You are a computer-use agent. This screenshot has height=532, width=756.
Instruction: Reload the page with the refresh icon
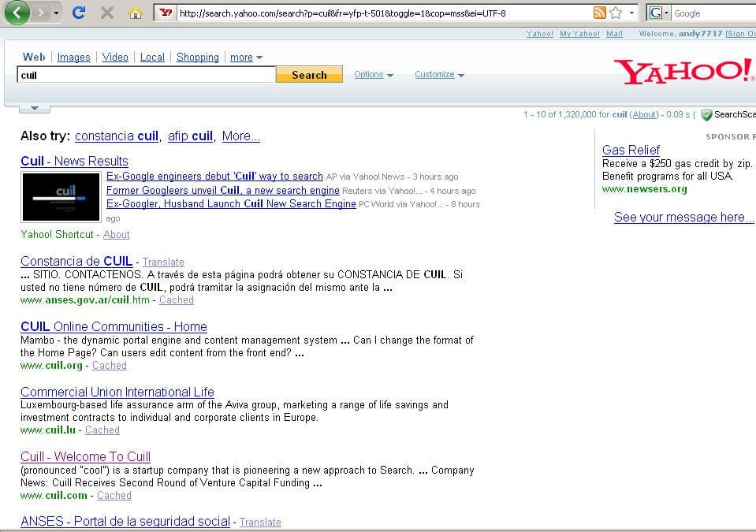coord(79,13)
